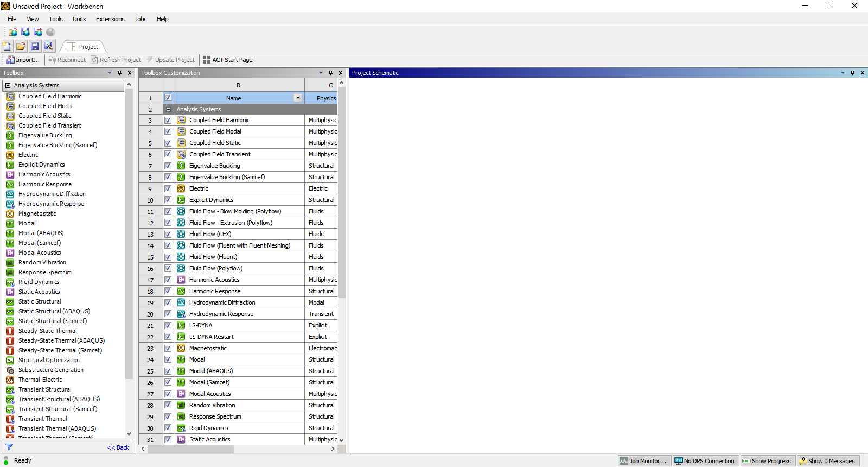Click the save-to-repository disk globe icon
Viewport: 868px width, 467px height.
coord(25,32)
